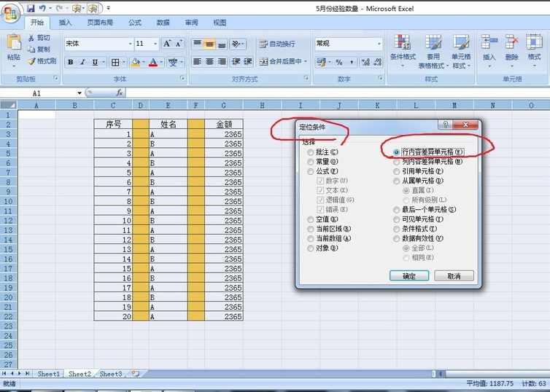Choose 最后一个单元格 last cell option
This screenshot has height=392, width=550.
396,210
